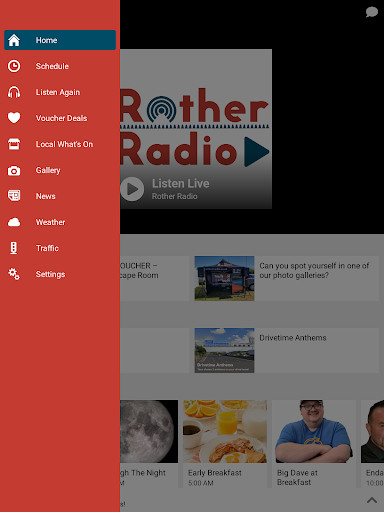Open Gallery menu label
Viewport: 384px width, 512px height.
48,170
